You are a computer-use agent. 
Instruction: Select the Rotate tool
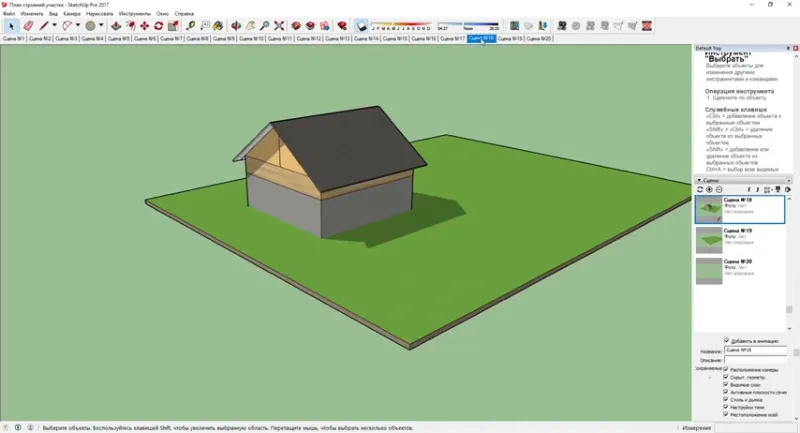pos(159,26)
